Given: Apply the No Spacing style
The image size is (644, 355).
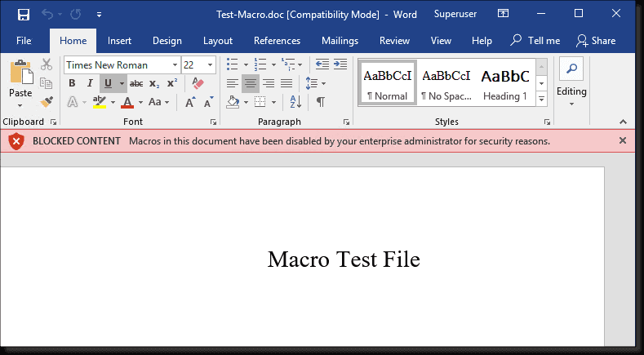Looking at the screenshot, I should 446,83.
